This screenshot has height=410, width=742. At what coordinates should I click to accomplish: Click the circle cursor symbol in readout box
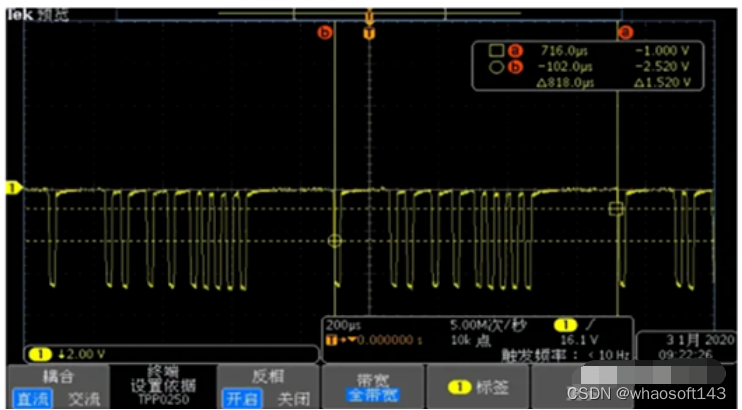tap(496, 67)
